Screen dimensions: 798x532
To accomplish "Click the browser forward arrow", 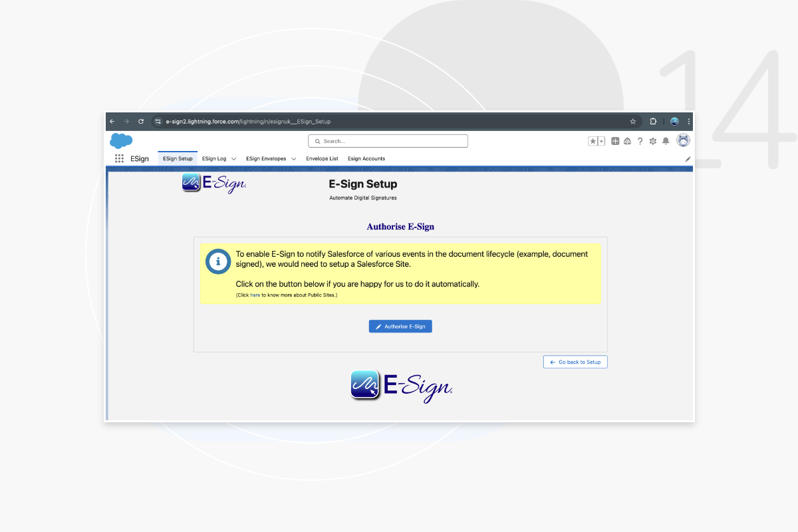I will tap(126, 122).
